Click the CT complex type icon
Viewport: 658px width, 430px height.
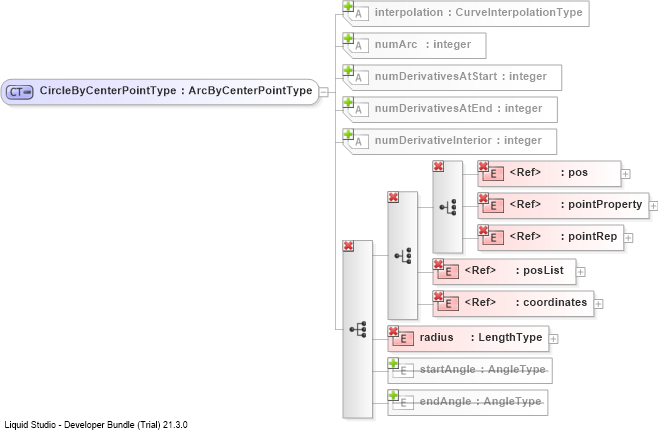point(19,92)
